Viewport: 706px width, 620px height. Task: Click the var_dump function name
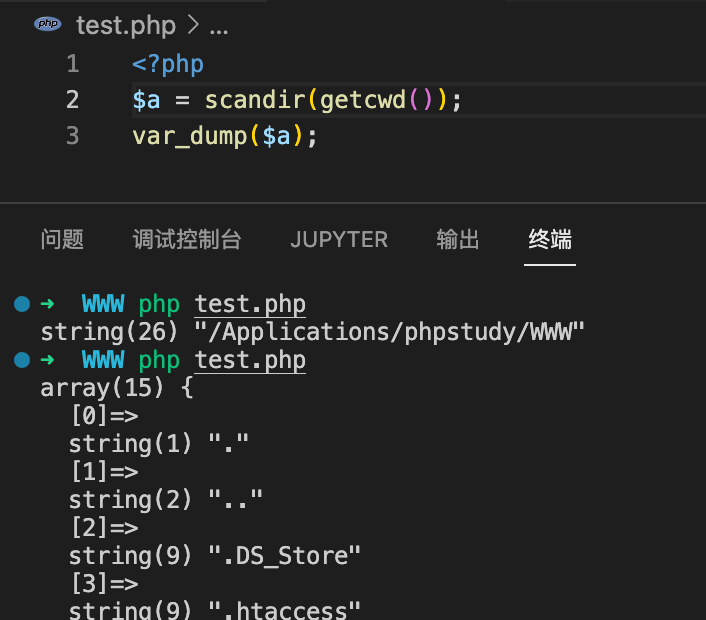pyautogui.click(x=190, y=136)
